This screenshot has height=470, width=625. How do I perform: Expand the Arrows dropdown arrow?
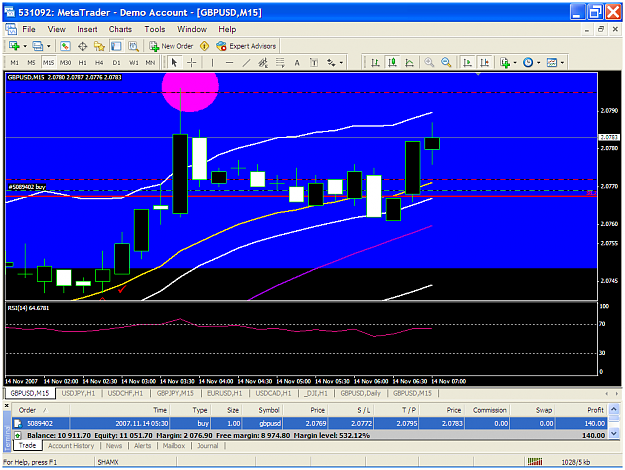341,63
